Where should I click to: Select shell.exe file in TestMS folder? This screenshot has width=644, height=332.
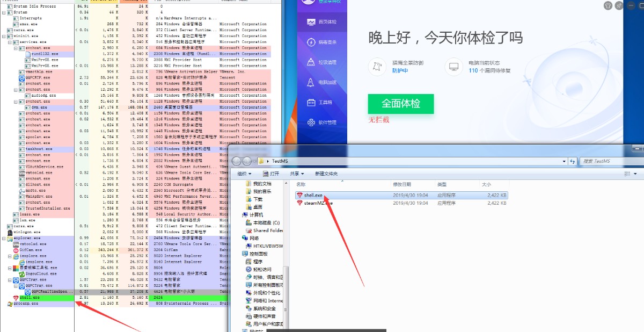pyautogui.click(x=401, y=196)
